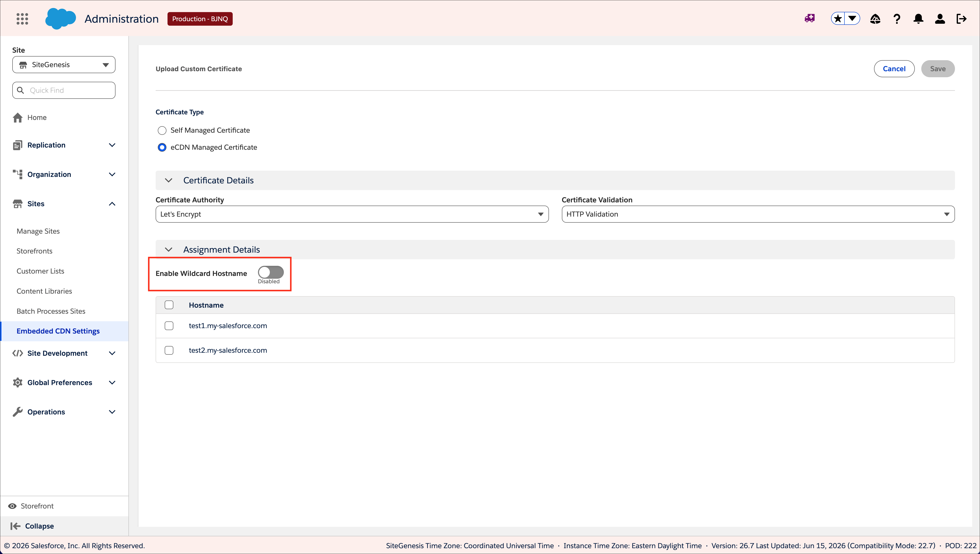This screenshot has height=554, width=980.
Task: Open the Certificate Validation dropdown
Action: (758, 214)
